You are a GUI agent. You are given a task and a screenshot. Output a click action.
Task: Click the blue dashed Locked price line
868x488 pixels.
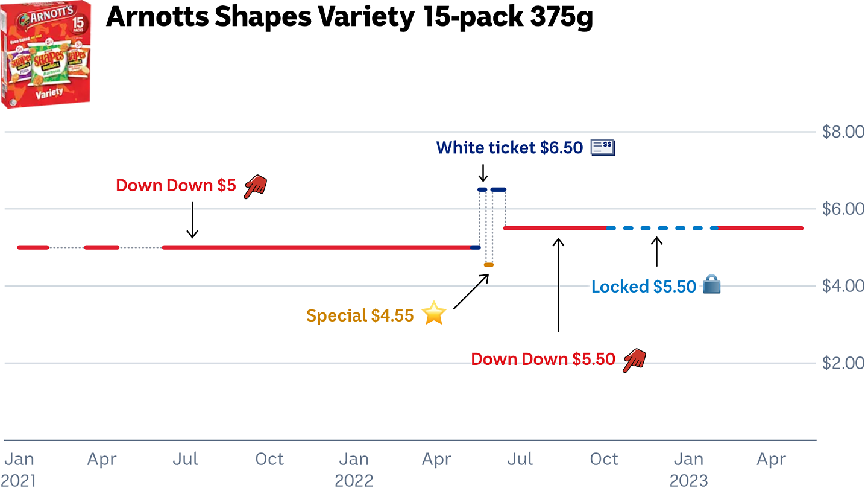tap(662, 228)
